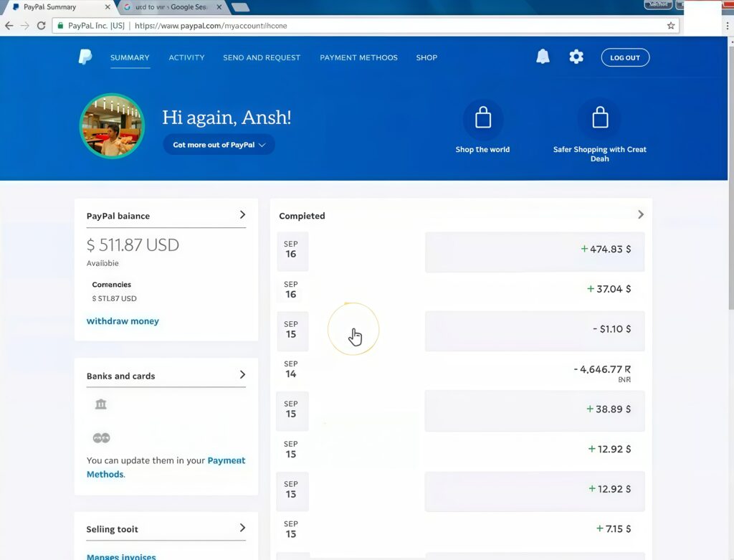Click the profile photo thumbnail
The image size is (734, 560).
pos(112,126)
